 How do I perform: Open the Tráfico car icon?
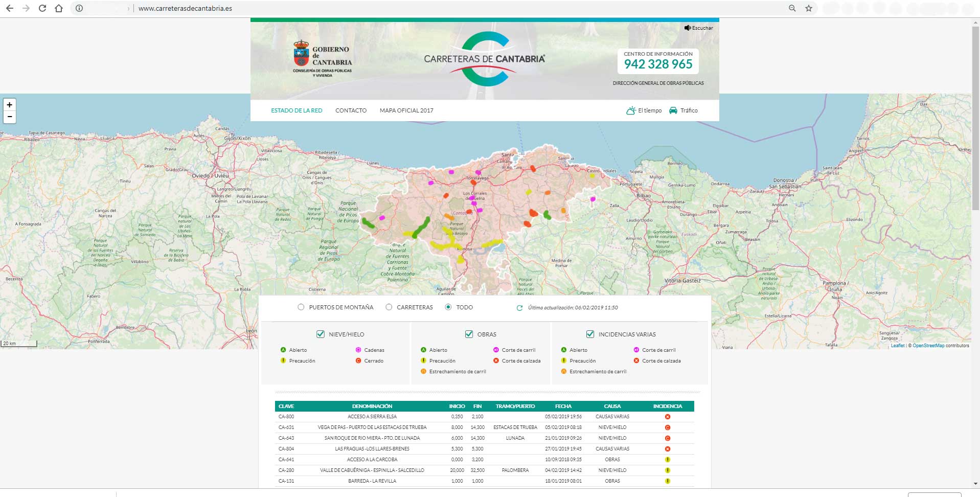[673, 110]
